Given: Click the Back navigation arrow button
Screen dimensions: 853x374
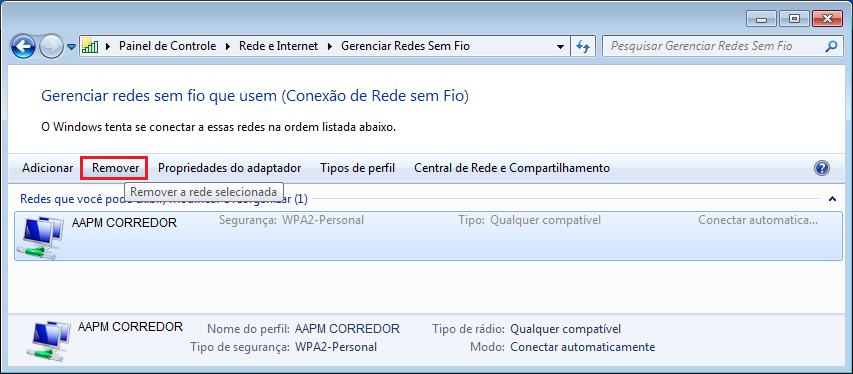Looking at the screenshot, I should pos(23,47).
